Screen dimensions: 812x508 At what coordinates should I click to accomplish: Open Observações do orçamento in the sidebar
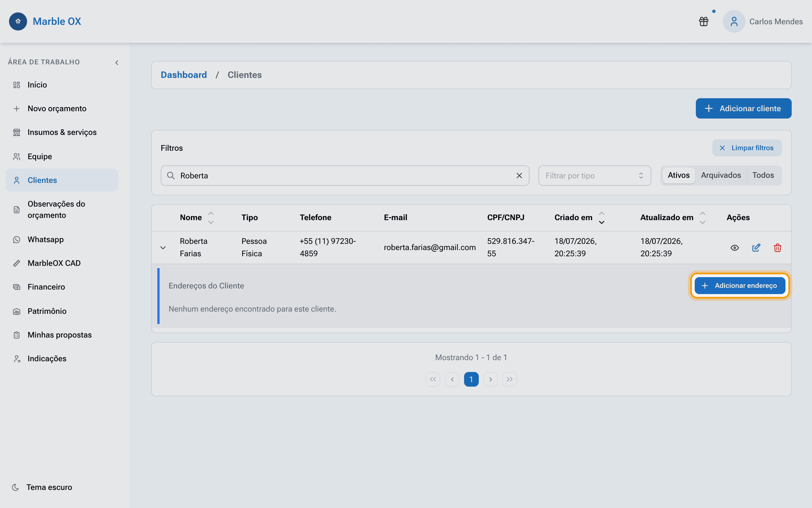coord(62,210)
